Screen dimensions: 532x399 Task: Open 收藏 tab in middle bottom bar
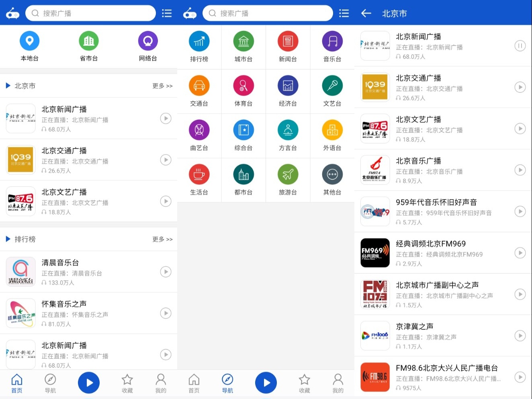[x=305, y=383]
